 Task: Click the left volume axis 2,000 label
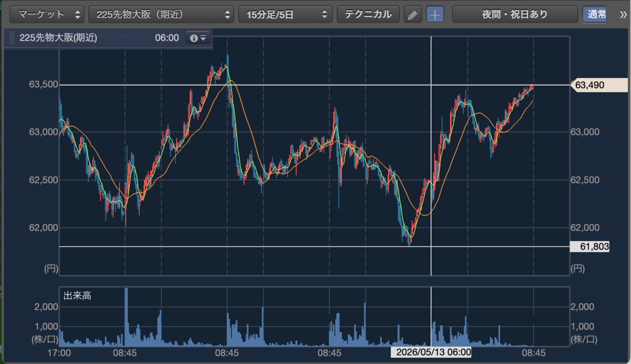click(x=46, y=307)
